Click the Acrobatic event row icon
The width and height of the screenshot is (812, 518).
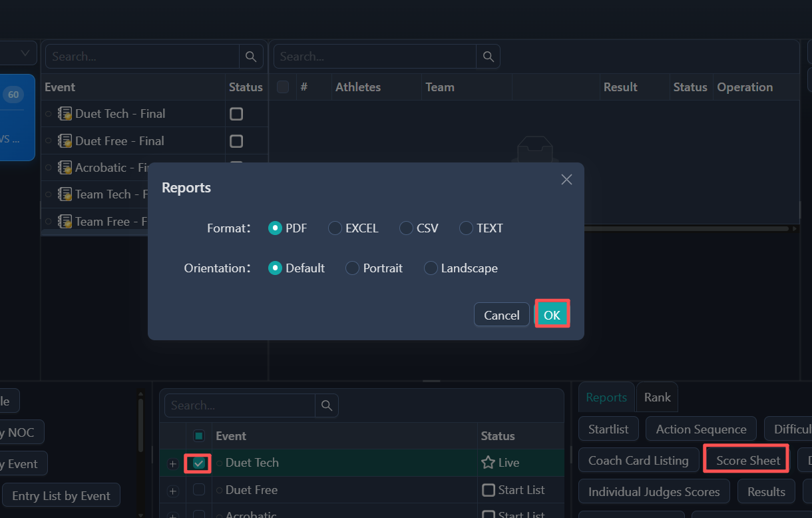click(x=65, y=168)
